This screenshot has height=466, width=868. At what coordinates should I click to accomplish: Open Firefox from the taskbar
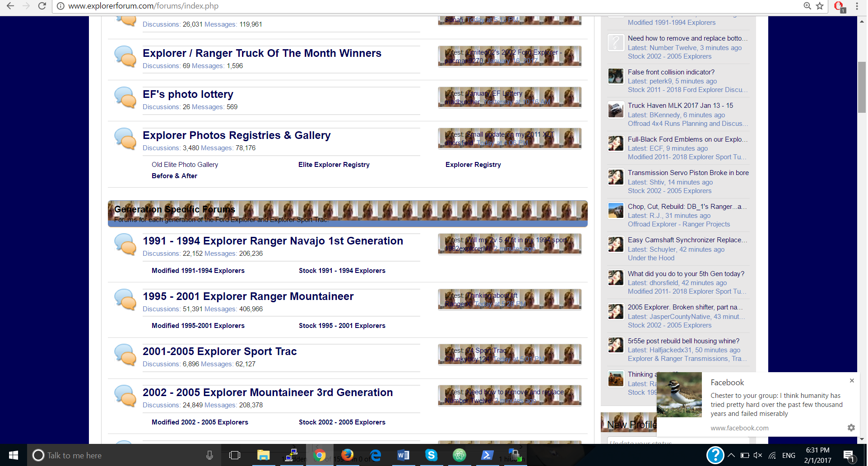coord(347,455)
